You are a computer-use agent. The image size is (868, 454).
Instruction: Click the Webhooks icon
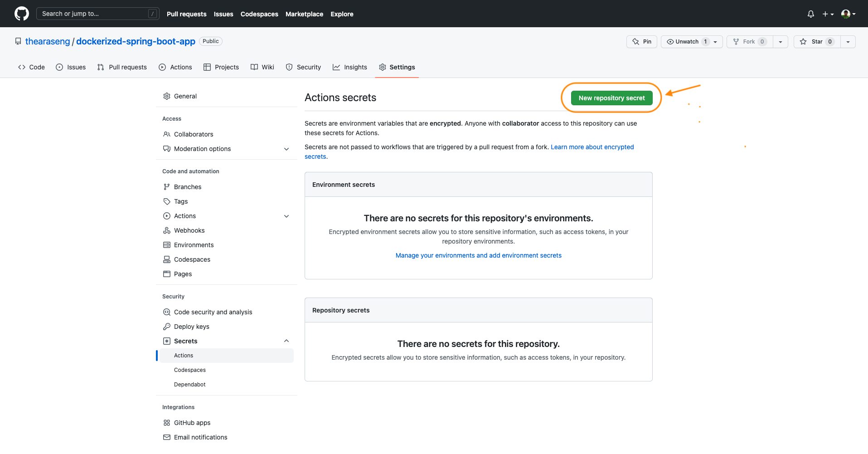tap(167, 230)
